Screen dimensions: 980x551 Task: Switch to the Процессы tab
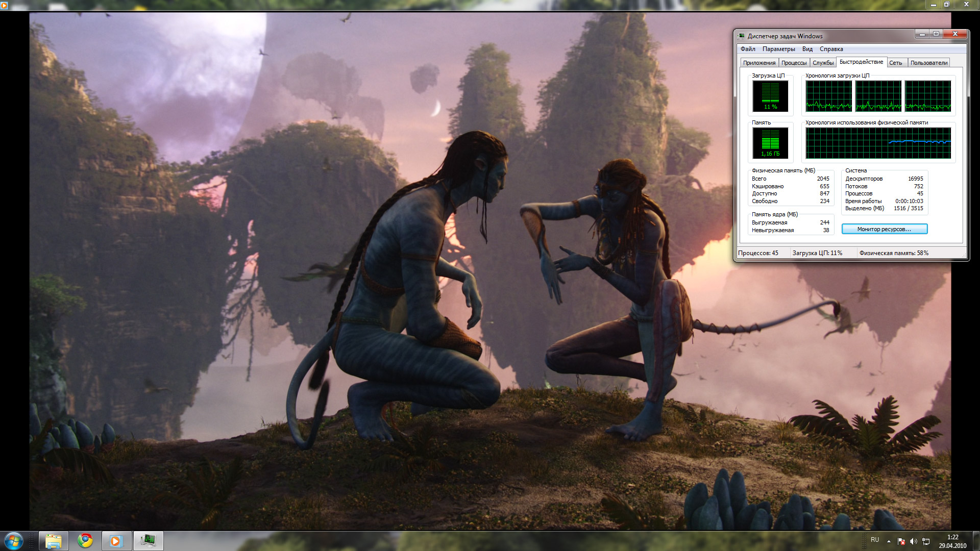(794, 63)
